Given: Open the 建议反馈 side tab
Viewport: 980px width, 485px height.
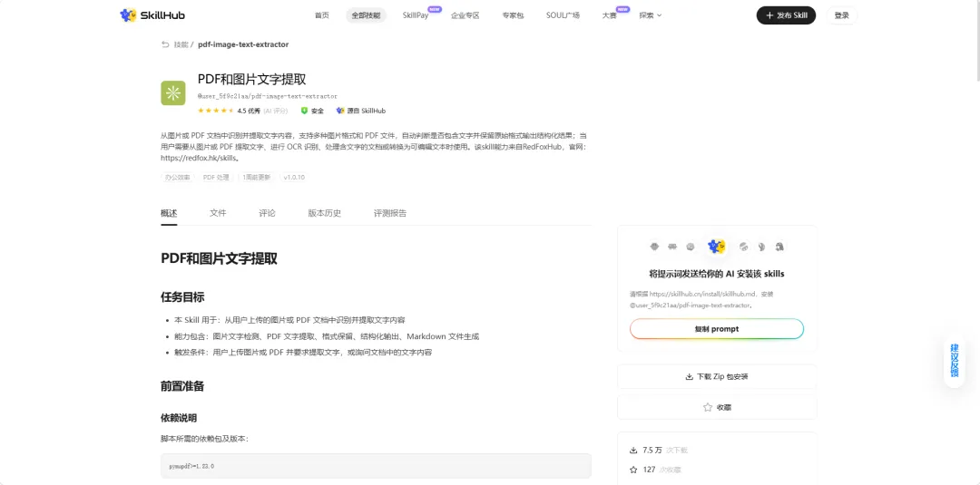Looking at the screenshot, I should (x=955, y=360).
